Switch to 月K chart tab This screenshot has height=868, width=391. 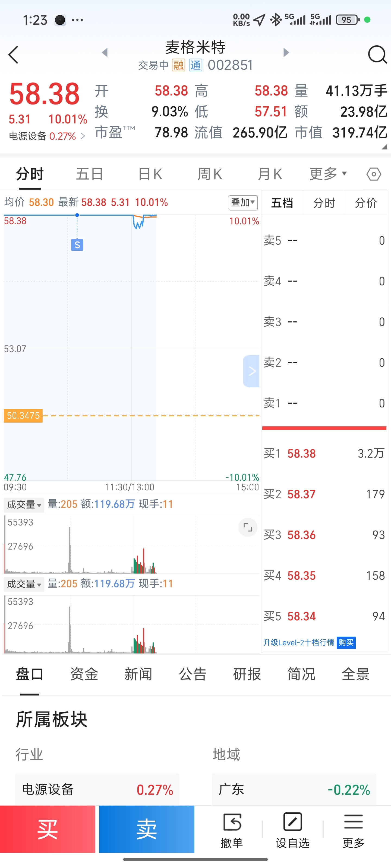(x=270, y=174)
